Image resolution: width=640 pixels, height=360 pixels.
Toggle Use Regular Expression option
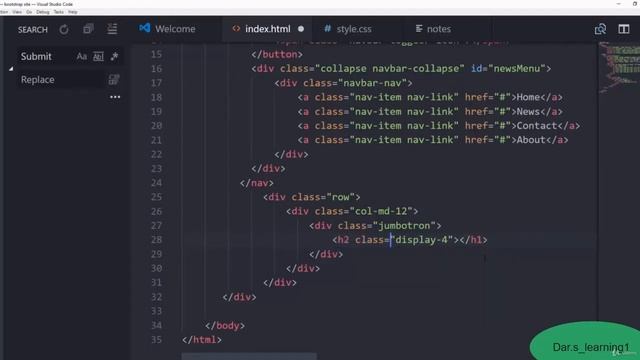tap(114, 56)
